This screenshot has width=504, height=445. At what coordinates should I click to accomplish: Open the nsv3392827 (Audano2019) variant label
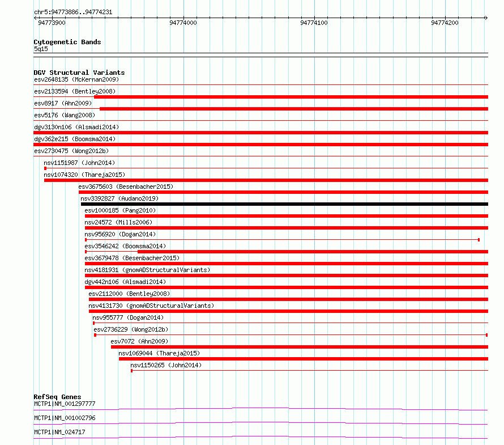[119, 198]
